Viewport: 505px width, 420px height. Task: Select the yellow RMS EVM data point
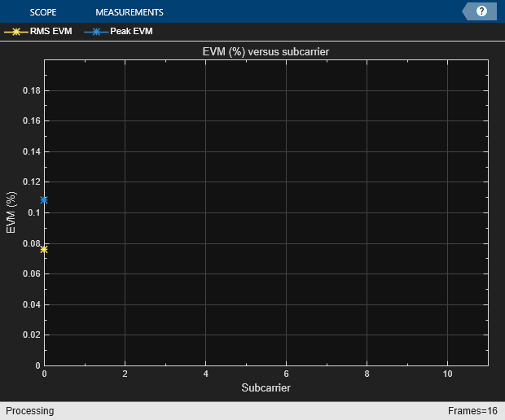point(44,249)
